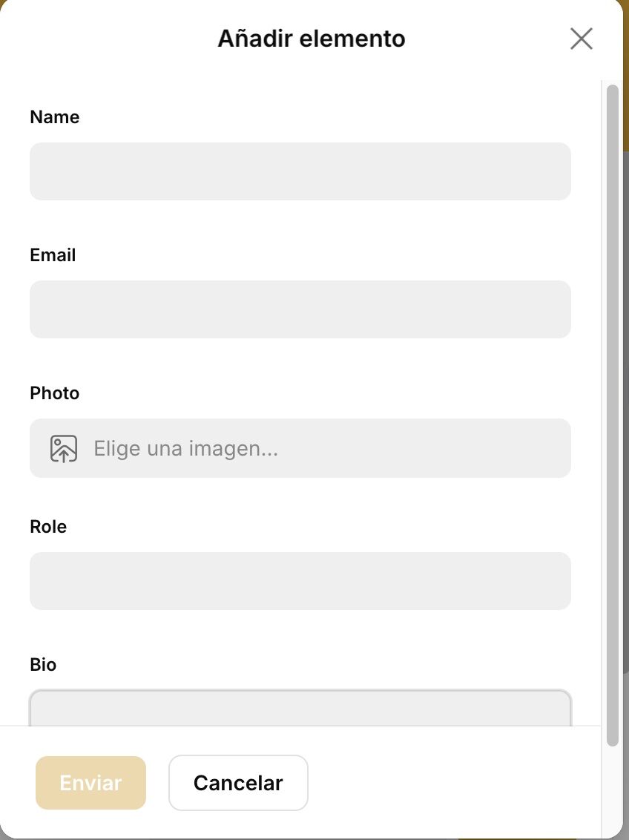Screen dimensions: 629x840
Task: Click the 'Elige una imagen...' placeholder text
Action: [185, 448]
